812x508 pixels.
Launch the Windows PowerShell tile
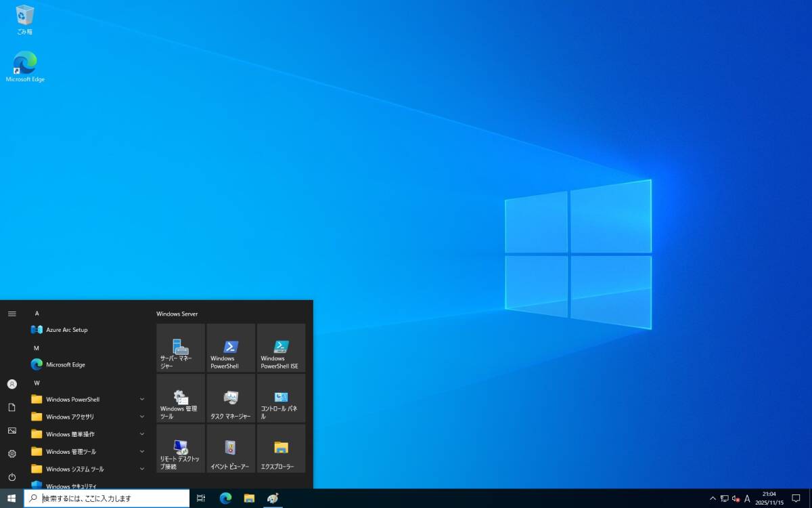(x=231, y=347)
